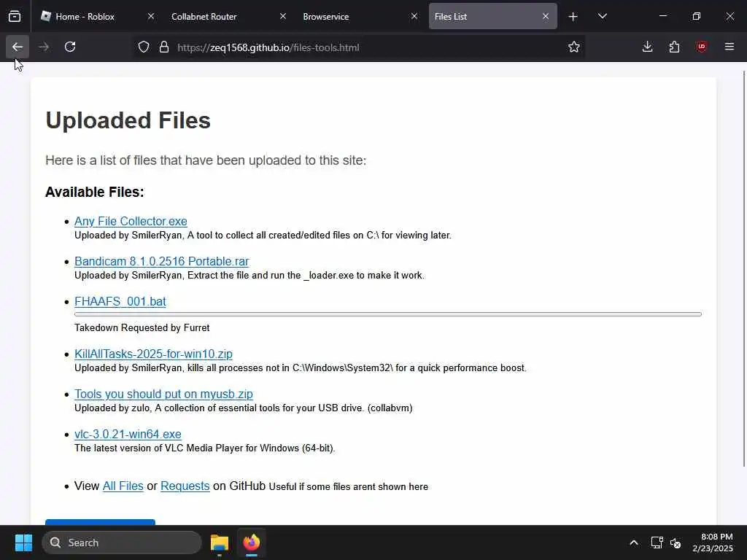Open the Firefox hamburger menu

[x=729, y=47]
